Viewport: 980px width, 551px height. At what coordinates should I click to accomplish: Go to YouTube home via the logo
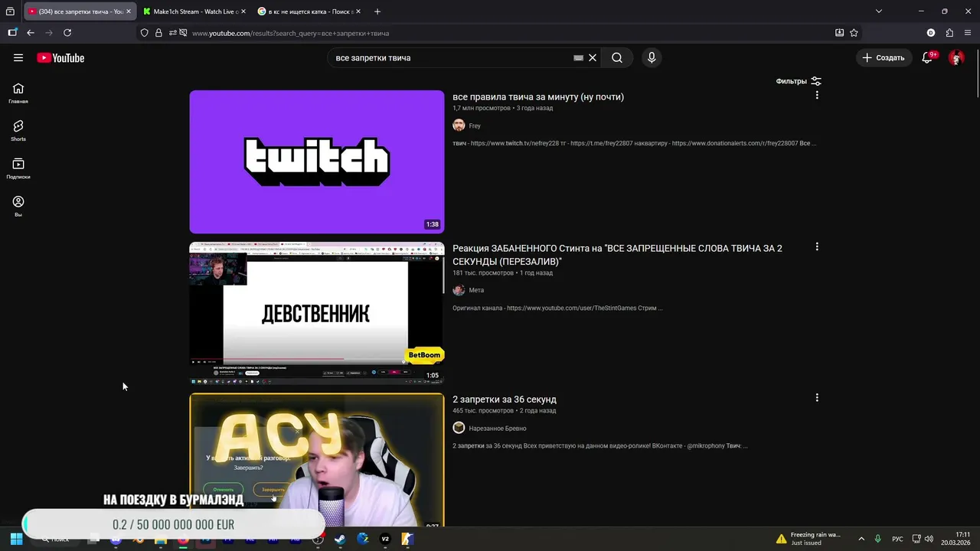pos(60,58)
